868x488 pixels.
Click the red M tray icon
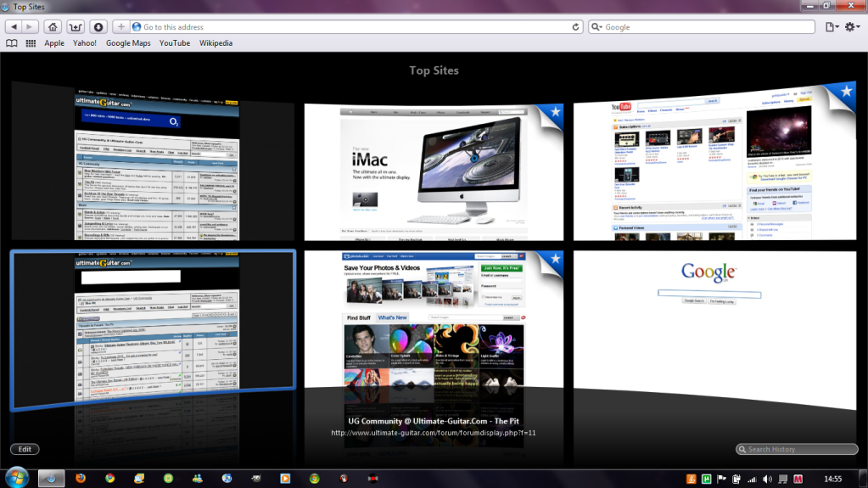point(798,480)
